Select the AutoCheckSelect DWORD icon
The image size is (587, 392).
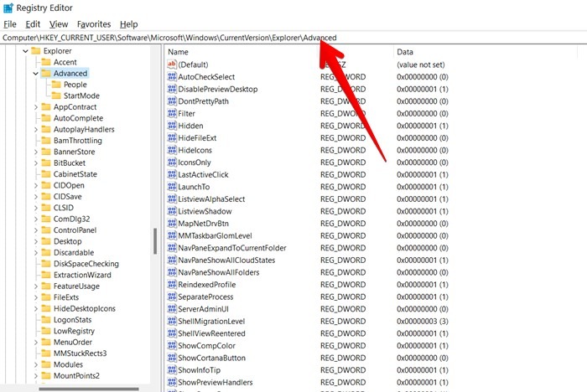coord(172,77)
